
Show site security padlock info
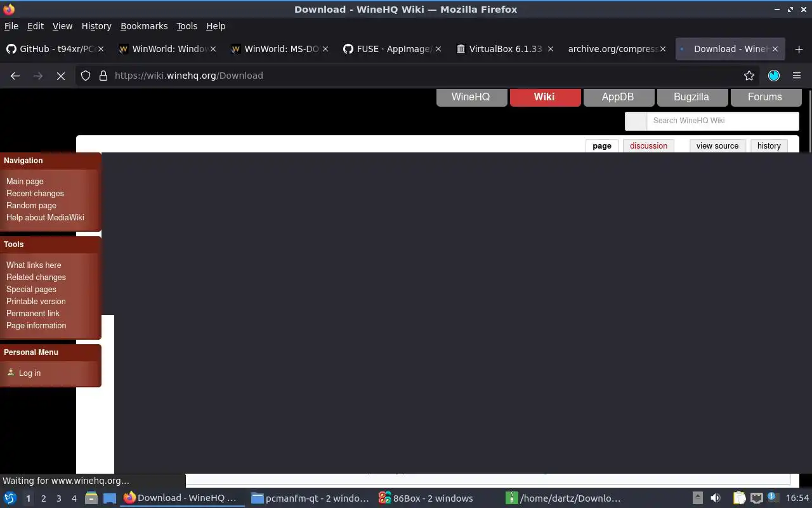click(103, 76)
